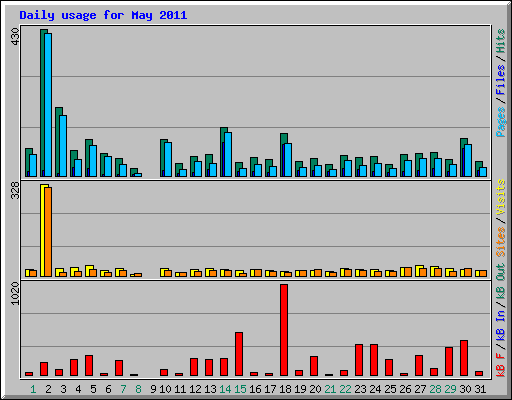
Task: Click day number 1 on the x-axis
Action: [33, 389]
